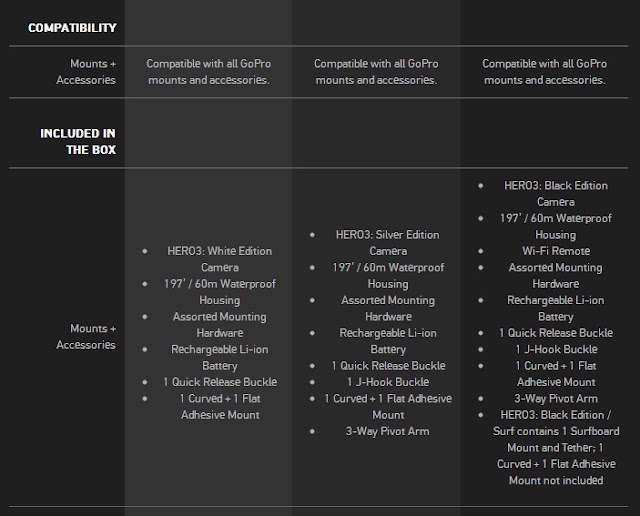Screen dimensions: 640x516
Task: Click 1 J-Hook Buckle in Black column
Action: click(556, 349)
